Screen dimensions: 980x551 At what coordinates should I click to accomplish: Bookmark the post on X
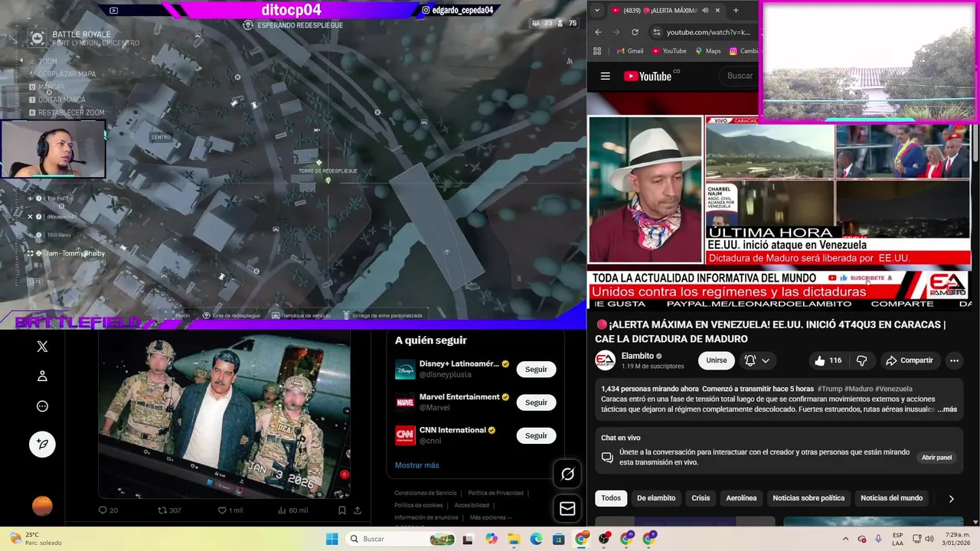(341, 510)
